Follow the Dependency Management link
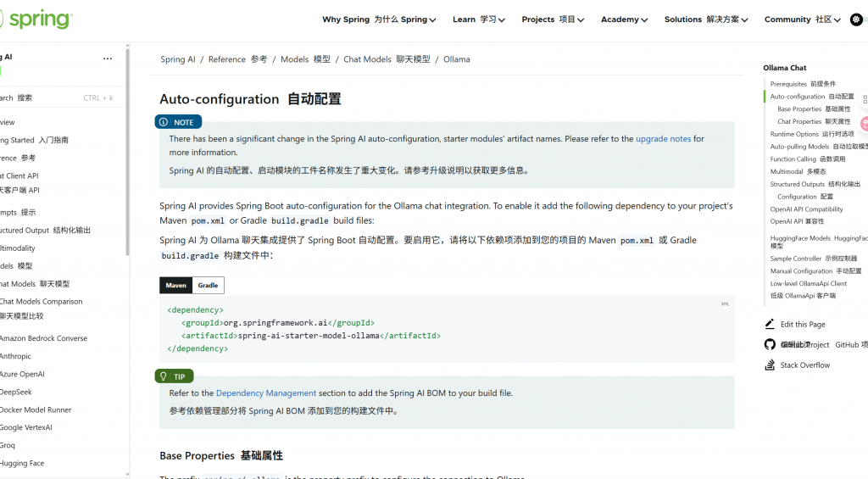The width and height of the screenshot is (868, 479). click(265, 393)
